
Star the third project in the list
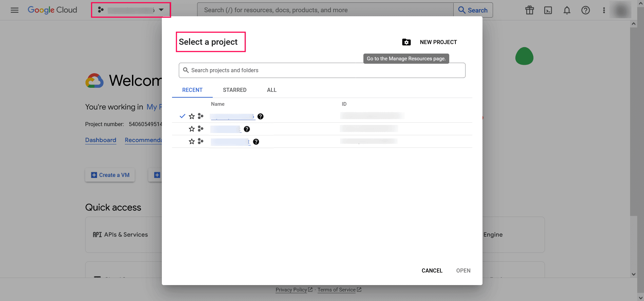192,141
